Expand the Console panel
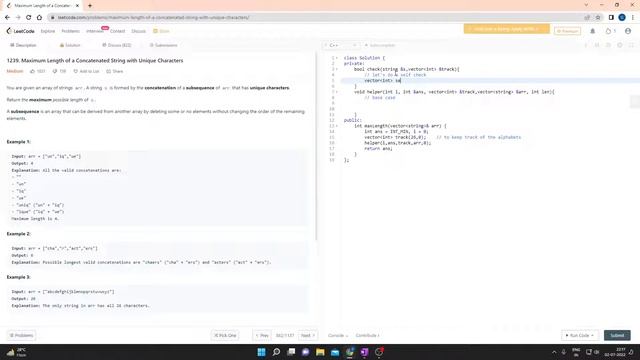Viewport: 640px width, 360px height. click(x=338, y=336)
